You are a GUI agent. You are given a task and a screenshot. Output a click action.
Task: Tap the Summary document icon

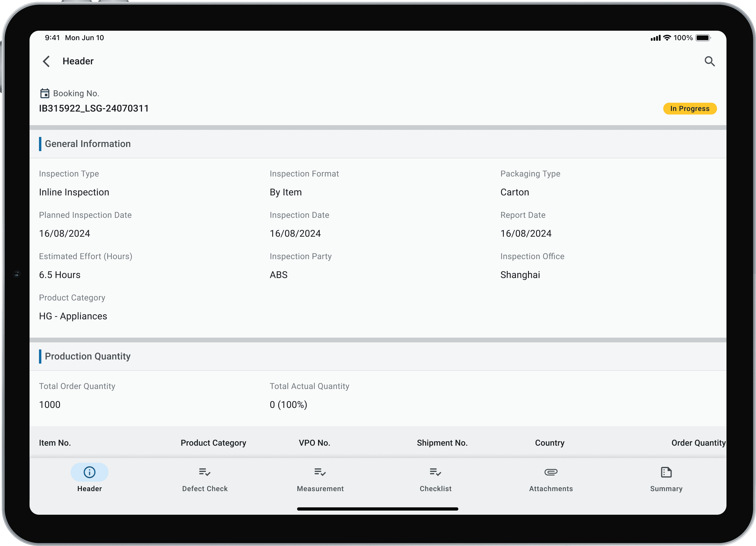point(666,472)
